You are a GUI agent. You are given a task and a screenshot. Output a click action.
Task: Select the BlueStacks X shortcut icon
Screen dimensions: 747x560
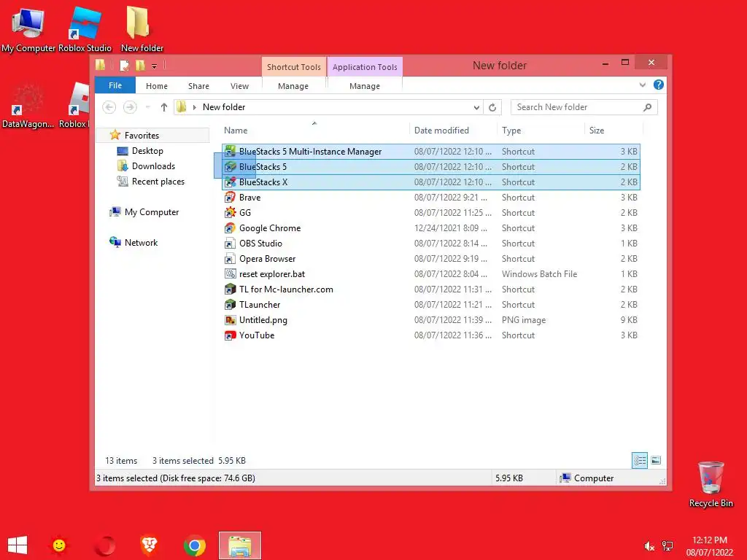tap(230, 182)
